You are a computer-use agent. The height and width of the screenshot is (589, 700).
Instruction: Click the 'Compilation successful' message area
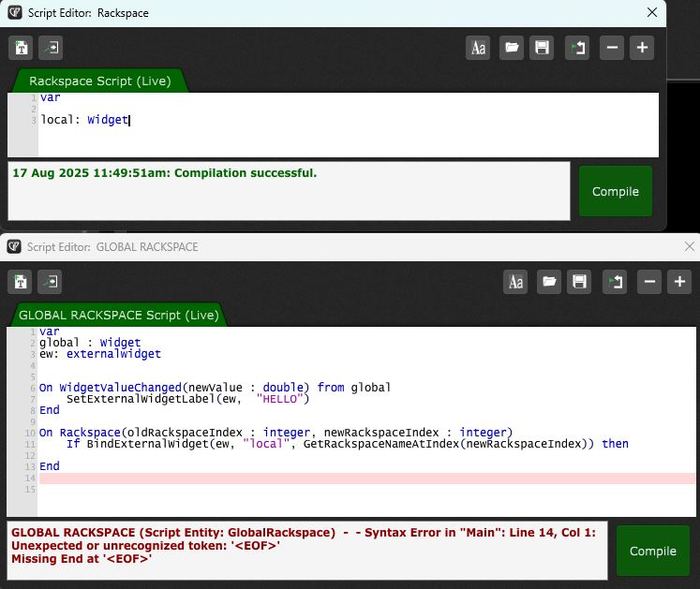click(x=289, y=191)
